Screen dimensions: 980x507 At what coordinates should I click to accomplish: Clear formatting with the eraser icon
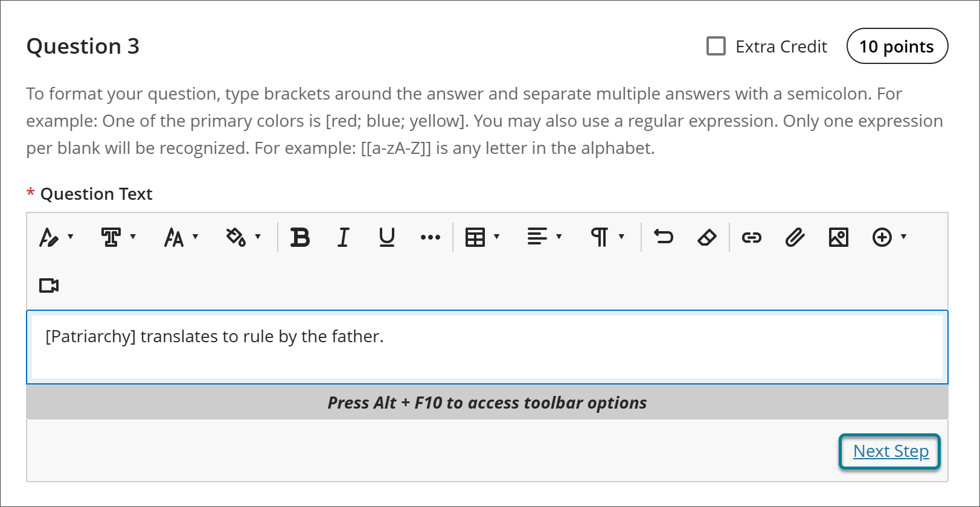(x=707, y=237)
